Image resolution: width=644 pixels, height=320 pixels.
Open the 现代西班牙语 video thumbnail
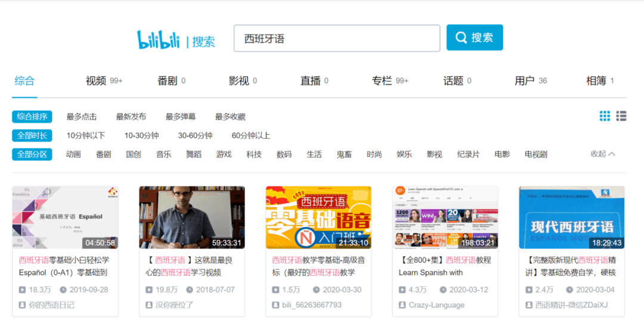pos(572,218)
